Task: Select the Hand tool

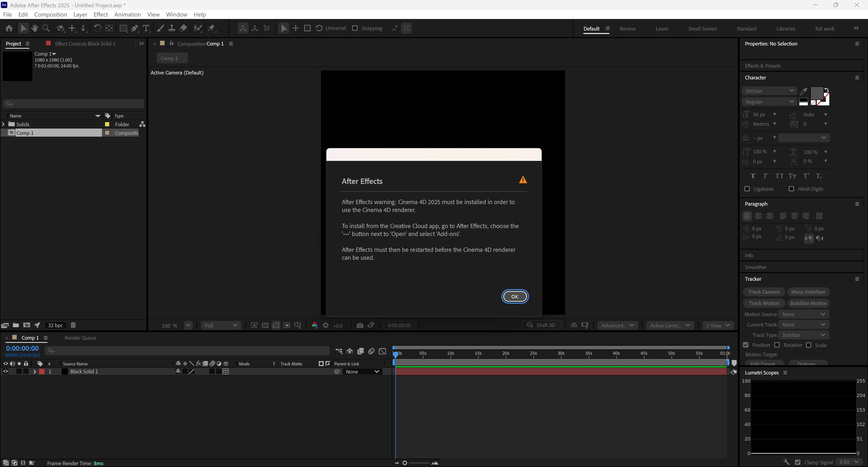Action: point(34,28)
